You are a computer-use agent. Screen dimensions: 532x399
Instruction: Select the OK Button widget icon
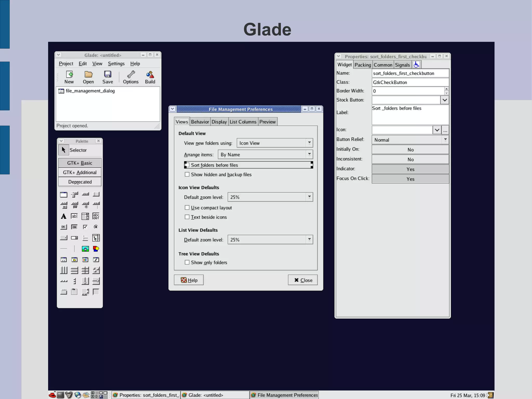(x=64, y=227)
